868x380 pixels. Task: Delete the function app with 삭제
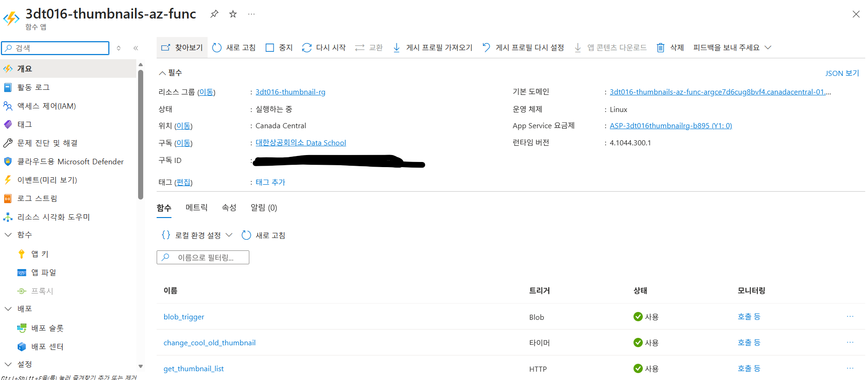coord(670,47)
